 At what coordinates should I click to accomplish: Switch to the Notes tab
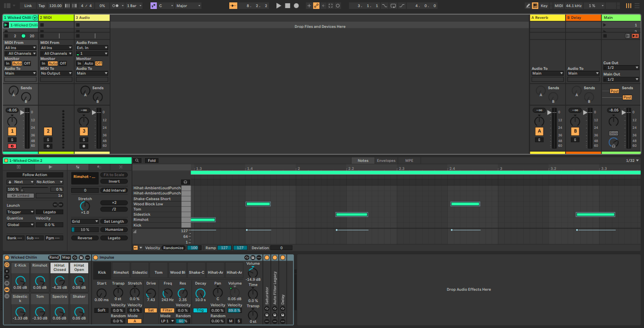(363, 160)
